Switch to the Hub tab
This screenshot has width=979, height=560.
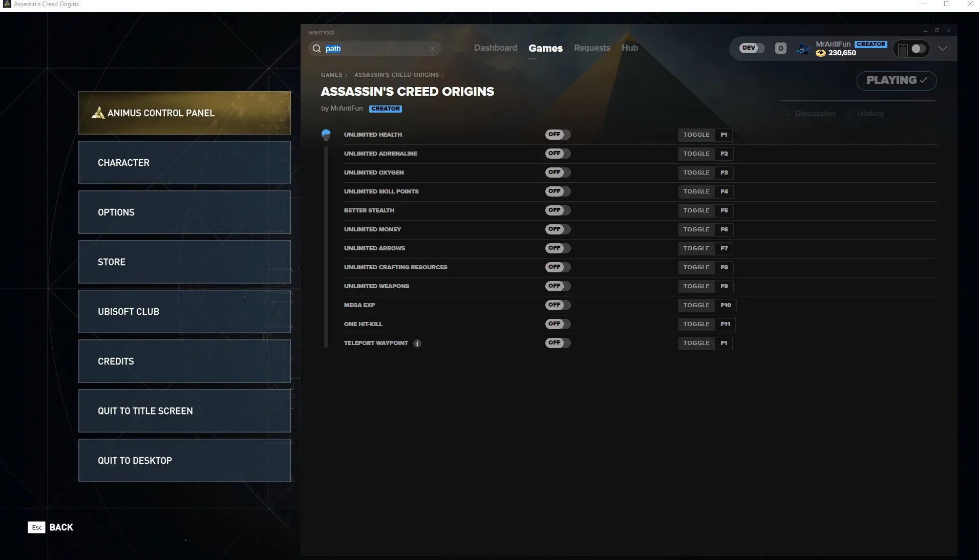pos(630,48)
